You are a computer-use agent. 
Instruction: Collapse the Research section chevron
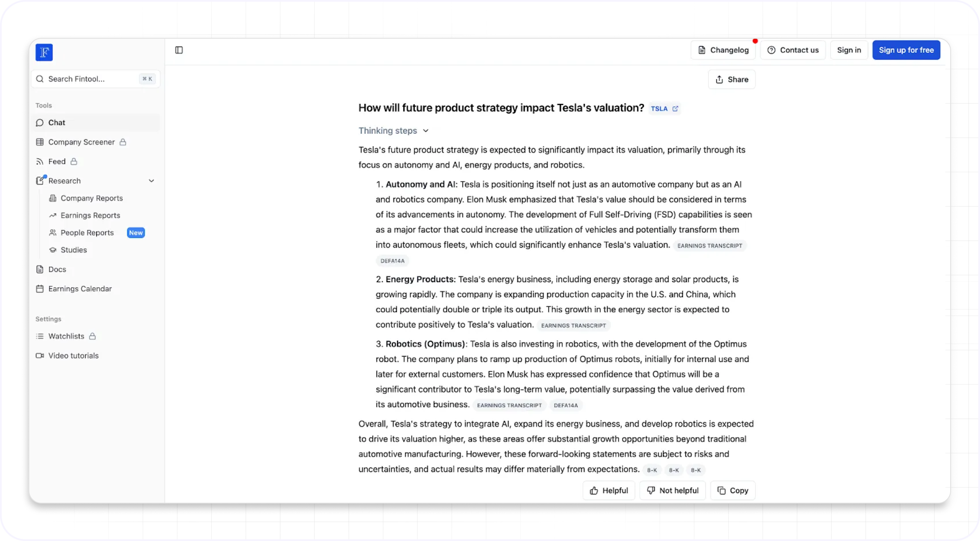[151, 181]
